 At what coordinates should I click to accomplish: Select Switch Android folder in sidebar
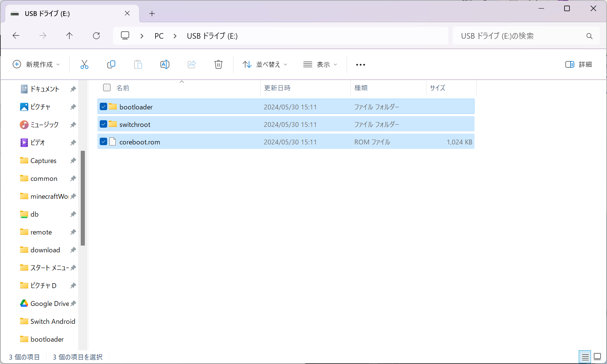point(48,321)
